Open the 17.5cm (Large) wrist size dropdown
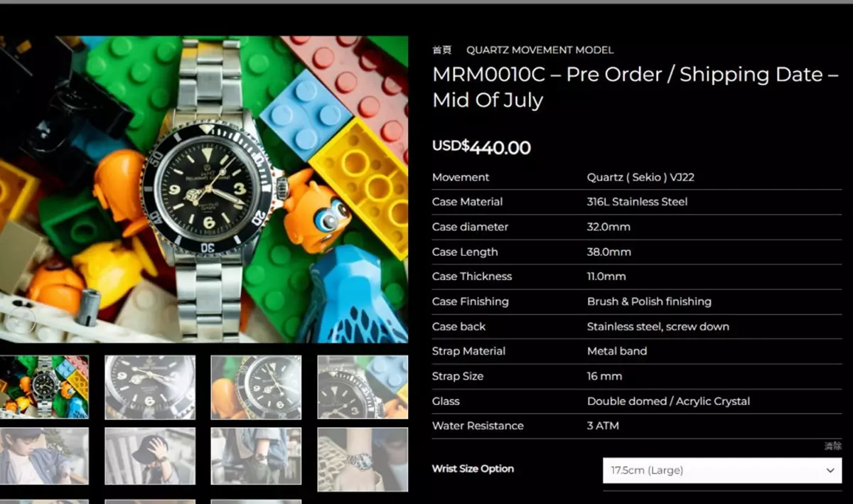The width and height of the screenshot is (853, 504). coord(722,471)
